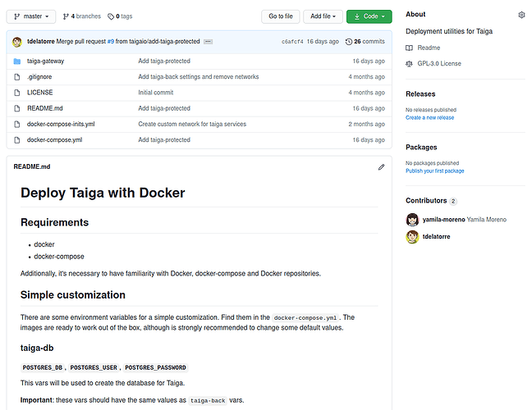This screenshot has height=410, width=532.
Task: Click 'Deploy Taiga with Docker' heading
Action: pyautogui.click(x=103, y=193)
